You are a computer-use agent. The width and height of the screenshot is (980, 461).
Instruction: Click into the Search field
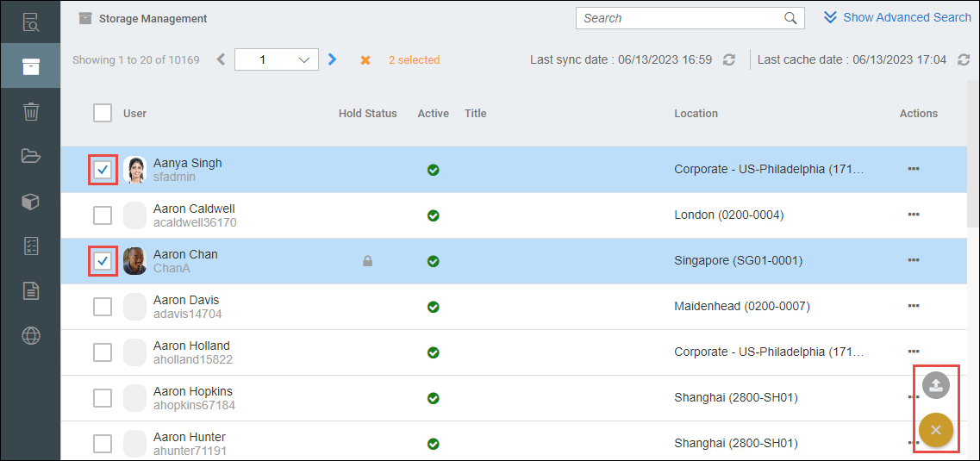point(679,18)
